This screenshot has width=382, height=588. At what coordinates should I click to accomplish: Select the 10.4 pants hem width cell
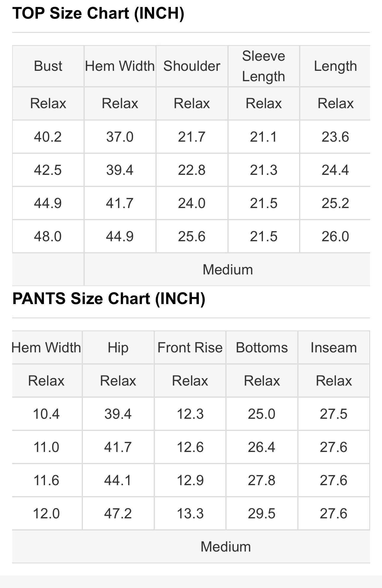46,414
